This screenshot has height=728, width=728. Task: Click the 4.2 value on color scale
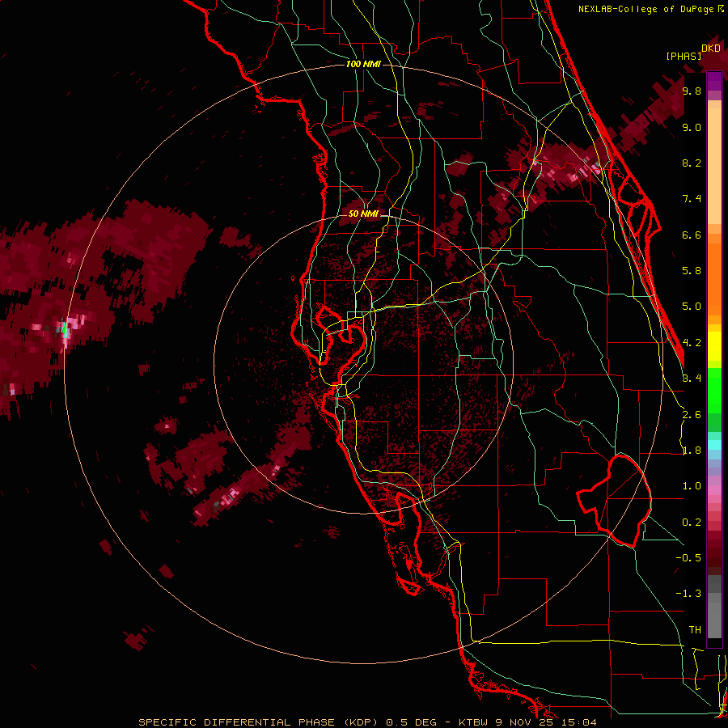(692, 343)
